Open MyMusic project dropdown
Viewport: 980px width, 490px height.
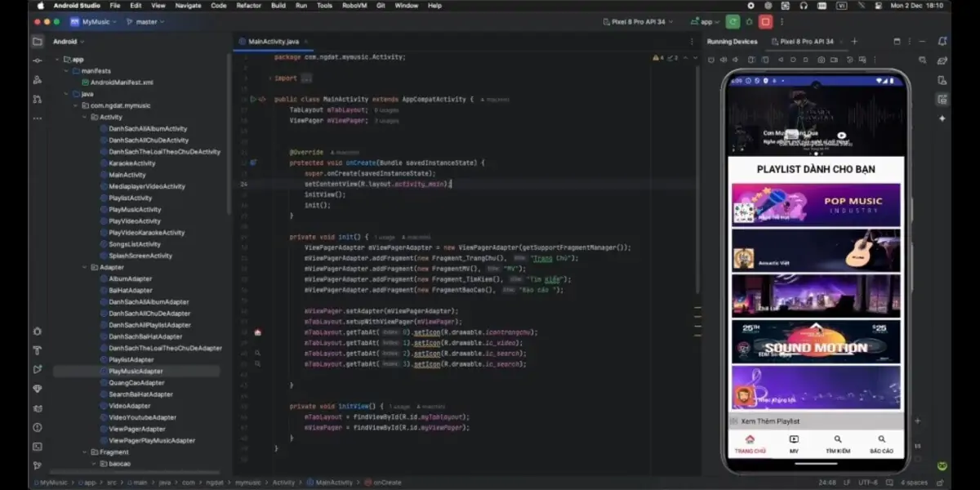point(94,22)
